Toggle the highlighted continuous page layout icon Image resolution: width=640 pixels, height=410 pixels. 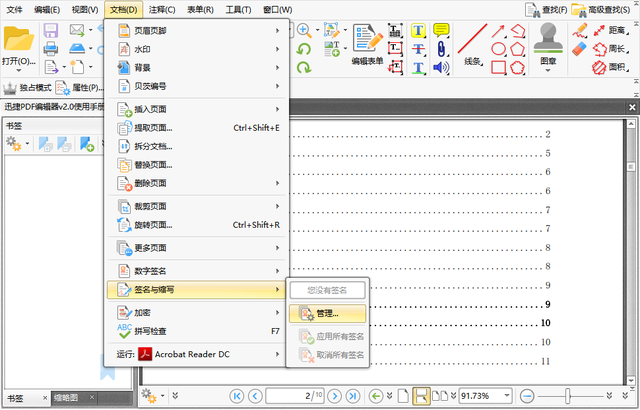421,396
